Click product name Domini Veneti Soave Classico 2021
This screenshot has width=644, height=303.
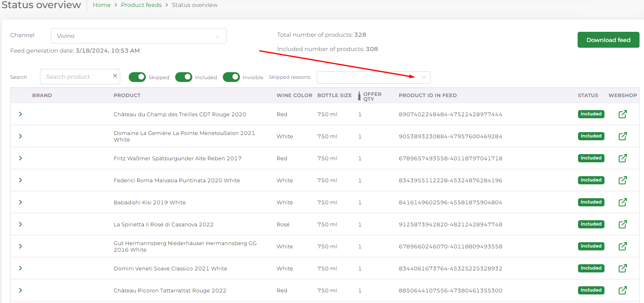[170, 269]
